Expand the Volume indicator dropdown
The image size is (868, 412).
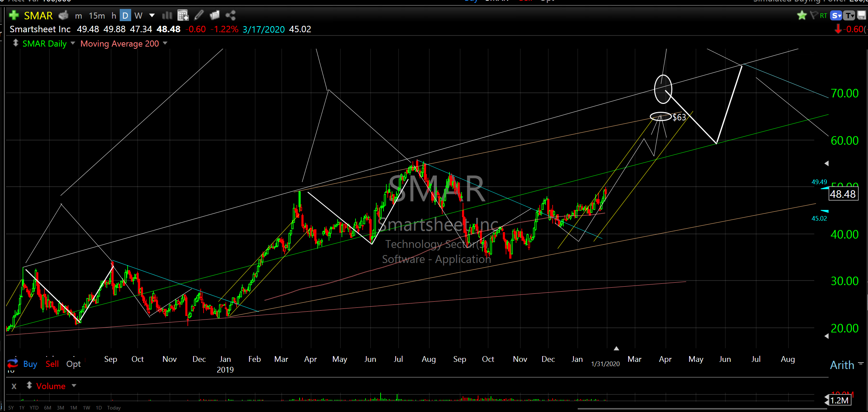(74, 386)
